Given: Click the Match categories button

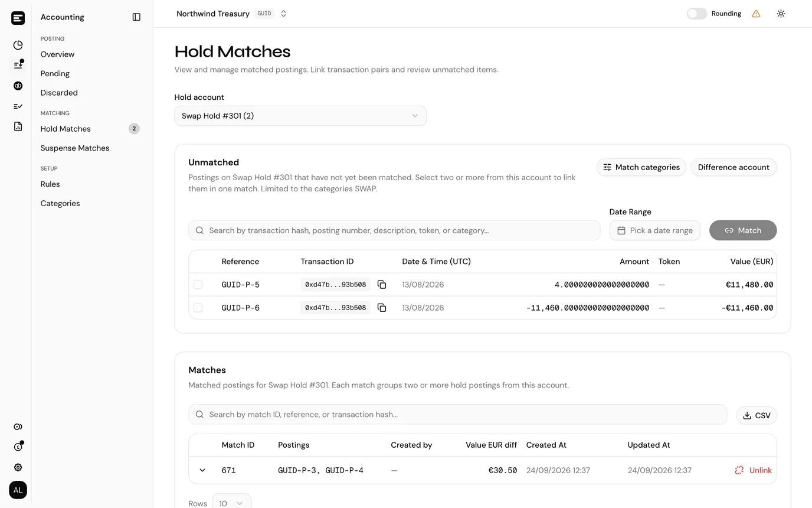Looking at the screenshot, I should 641,167.
